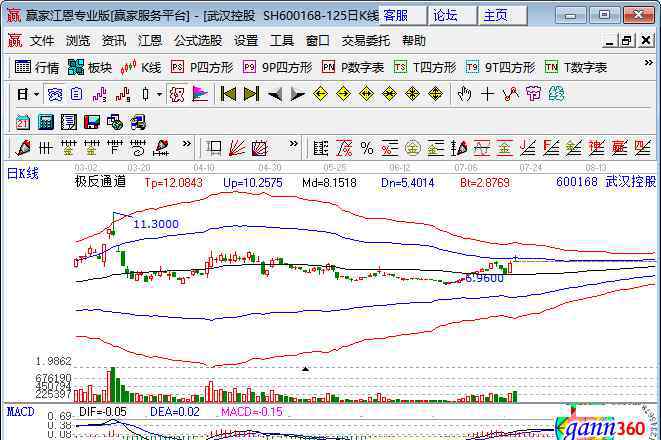Click the MACD indicator label

coord(21,411)
